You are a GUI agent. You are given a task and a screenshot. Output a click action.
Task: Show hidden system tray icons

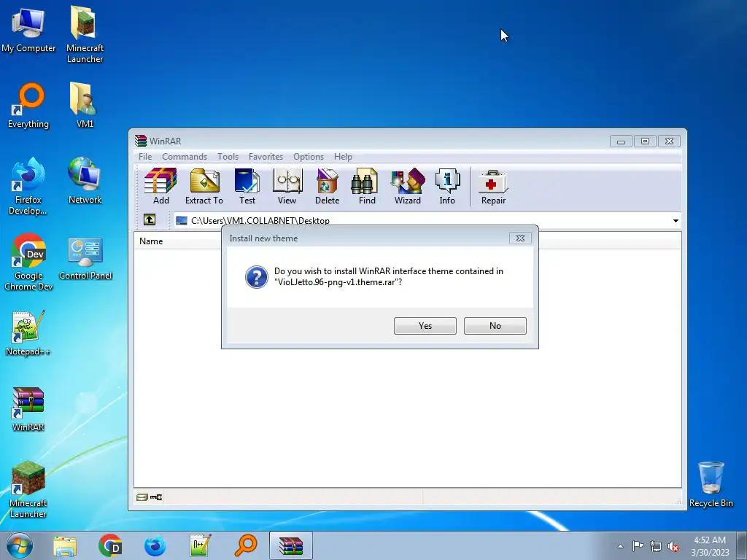tap(620, 546)
